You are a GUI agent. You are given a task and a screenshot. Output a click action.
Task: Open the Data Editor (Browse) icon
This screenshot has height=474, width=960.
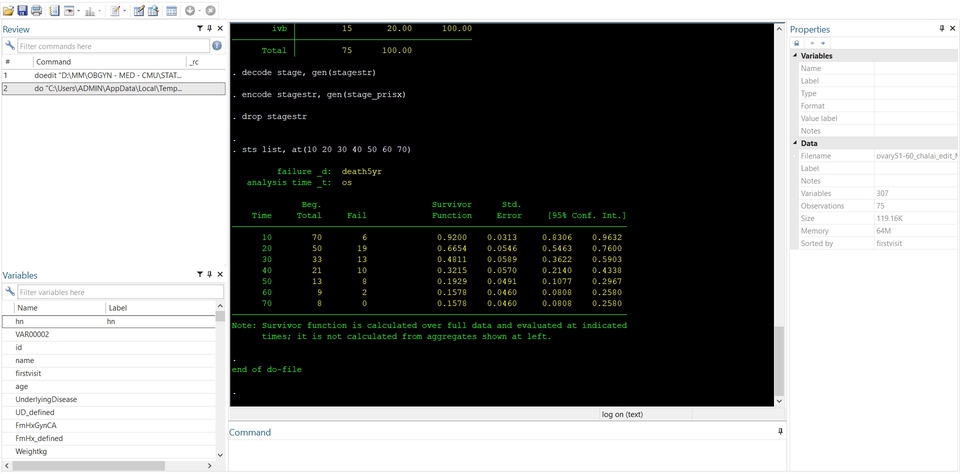pyautogui.click(x=152, y=10)
